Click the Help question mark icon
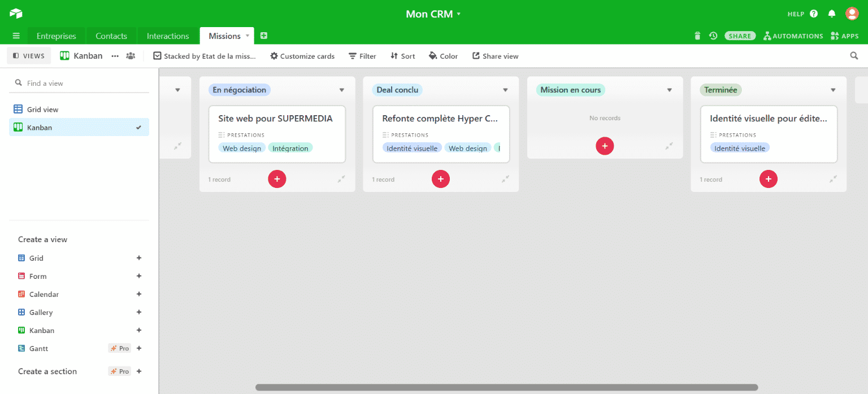This screenshot has width=868, height=394. 814,14
